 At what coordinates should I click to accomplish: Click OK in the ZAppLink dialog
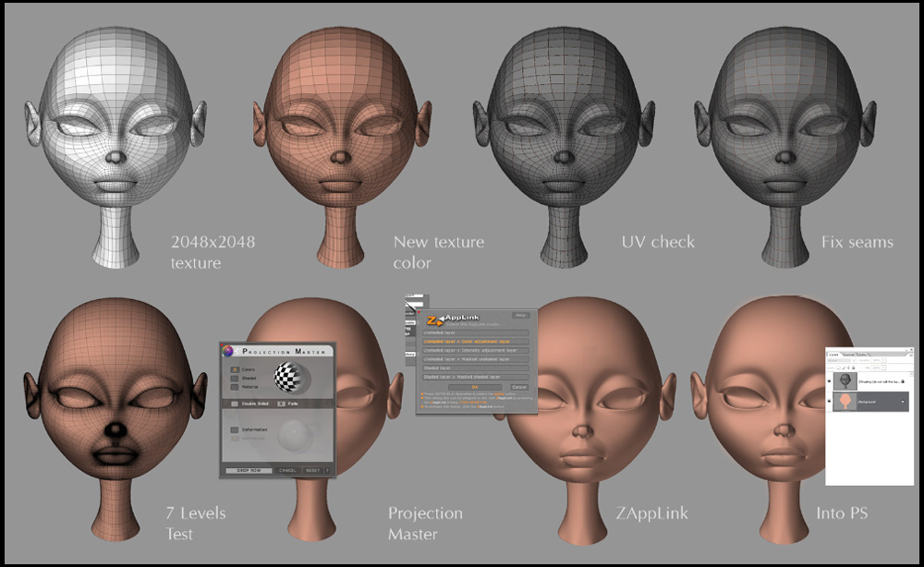click(473, 387)
